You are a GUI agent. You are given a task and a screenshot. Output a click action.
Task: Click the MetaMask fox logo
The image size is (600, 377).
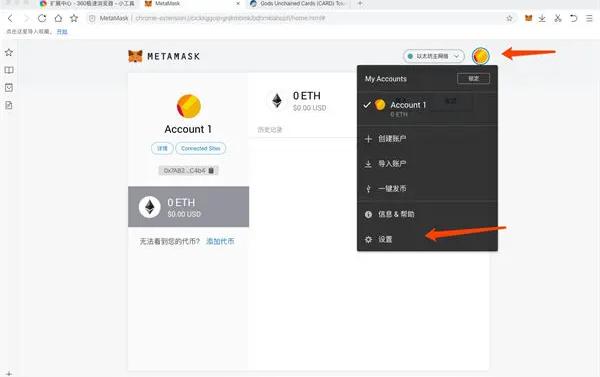tap(135, 56)
